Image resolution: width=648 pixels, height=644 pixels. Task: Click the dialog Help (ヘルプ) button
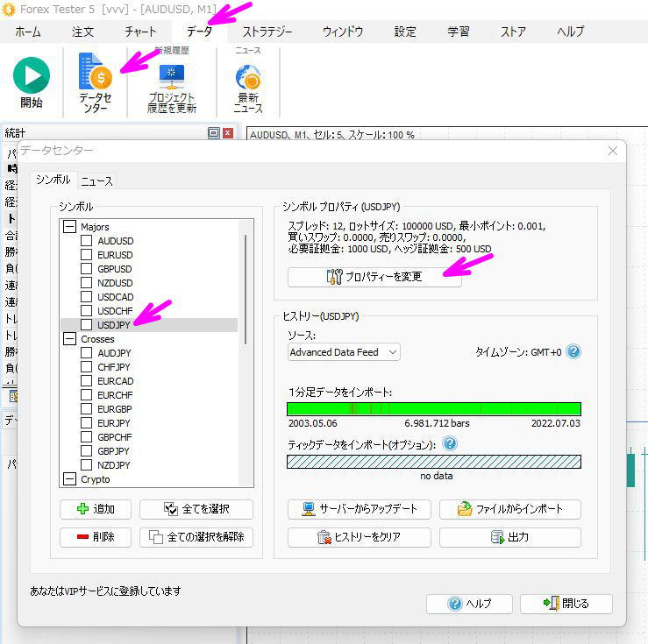(469, 604)
